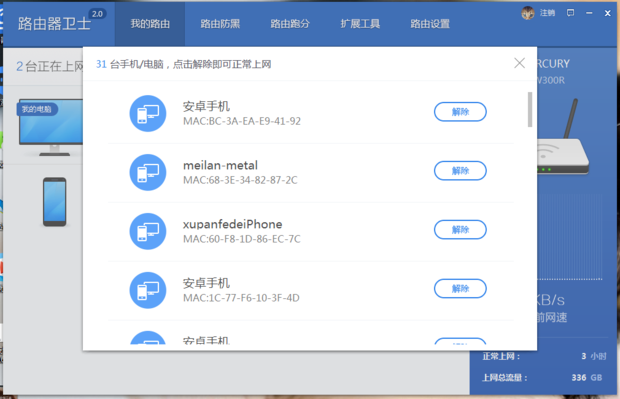
Task: Select the 我的电脑 monitor icon
Action: (51, 127)
